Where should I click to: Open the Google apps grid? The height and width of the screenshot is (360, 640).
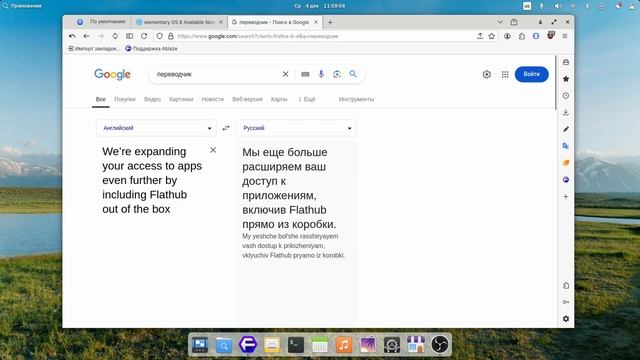505,74
